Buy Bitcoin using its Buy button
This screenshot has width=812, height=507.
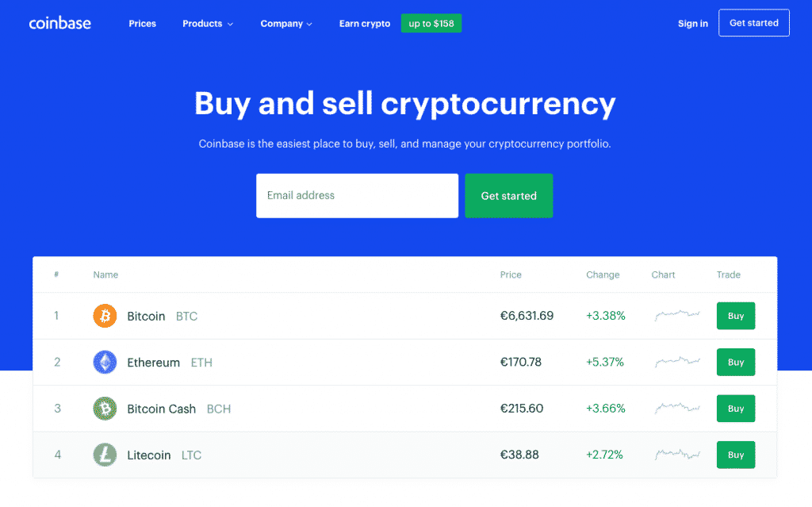coord(736,316)
